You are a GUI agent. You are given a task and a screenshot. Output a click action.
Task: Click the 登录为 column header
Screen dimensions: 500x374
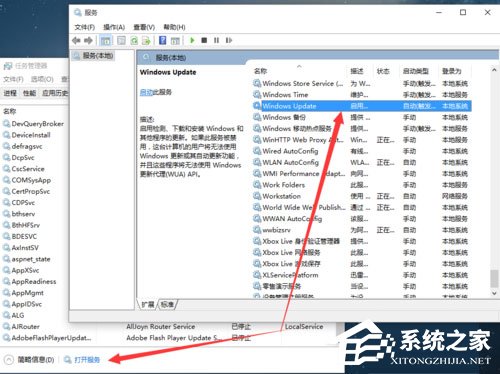pyautogui.click(x=452, y=71)
